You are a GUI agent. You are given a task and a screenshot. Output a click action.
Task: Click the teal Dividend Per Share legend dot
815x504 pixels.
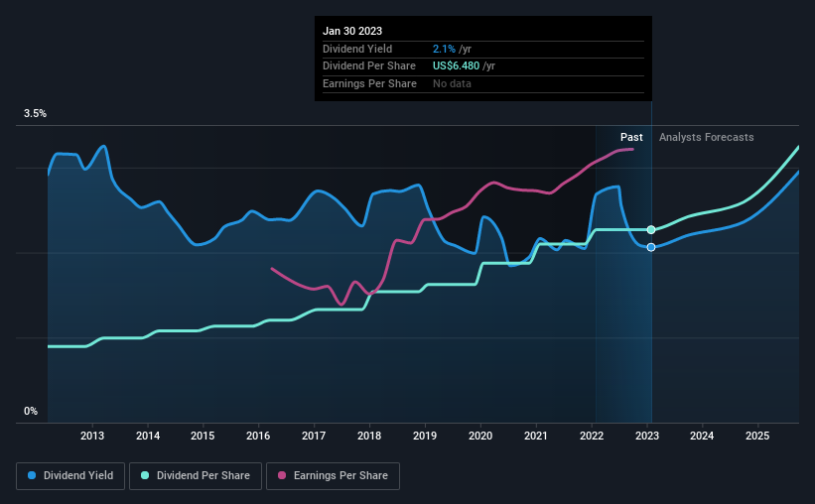pyautogui.click(x=145, y=475)
